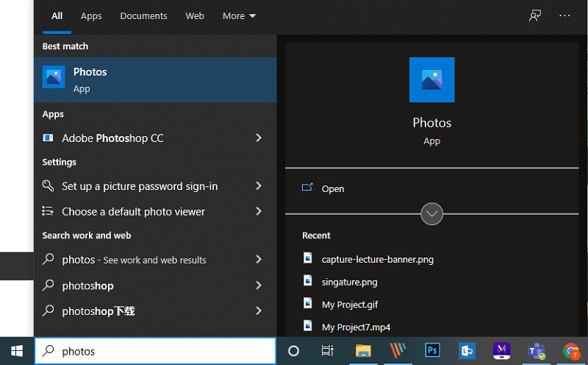Open the feedback icon in search header

535,15
